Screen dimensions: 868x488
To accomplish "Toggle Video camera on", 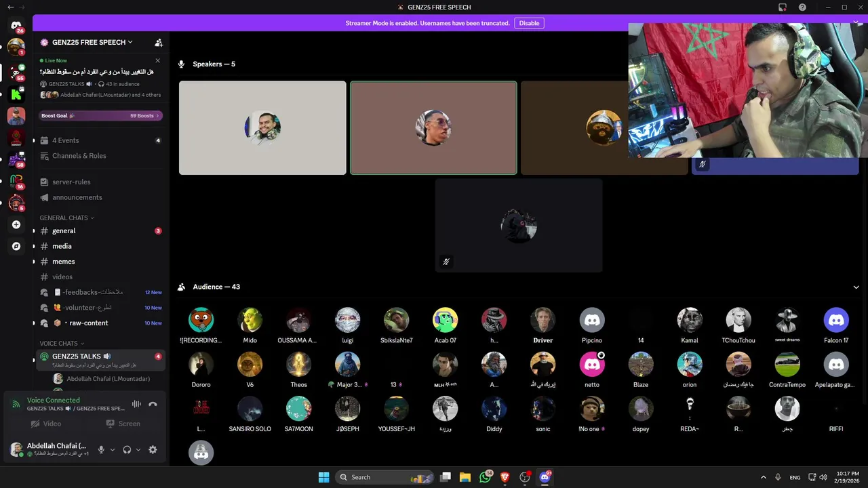I will pyautogui.click(x=47, y=424).
